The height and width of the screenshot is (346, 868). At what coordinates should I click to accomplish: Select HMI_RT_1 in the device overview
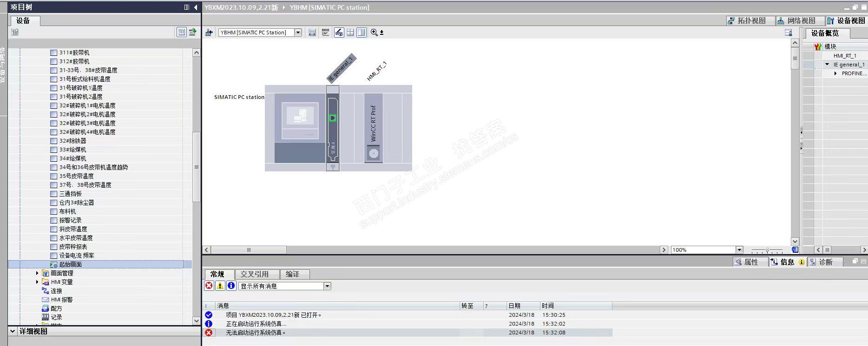pos(845,56)
